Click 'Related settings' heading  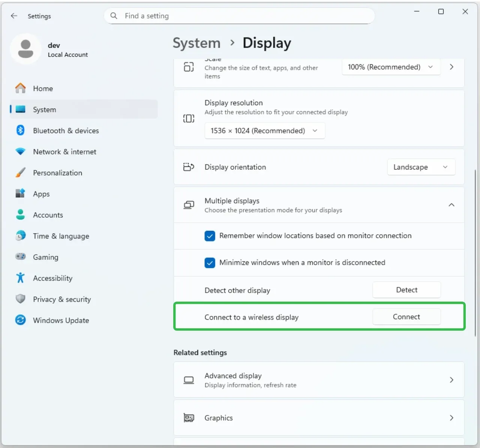[x=200, y=352]
